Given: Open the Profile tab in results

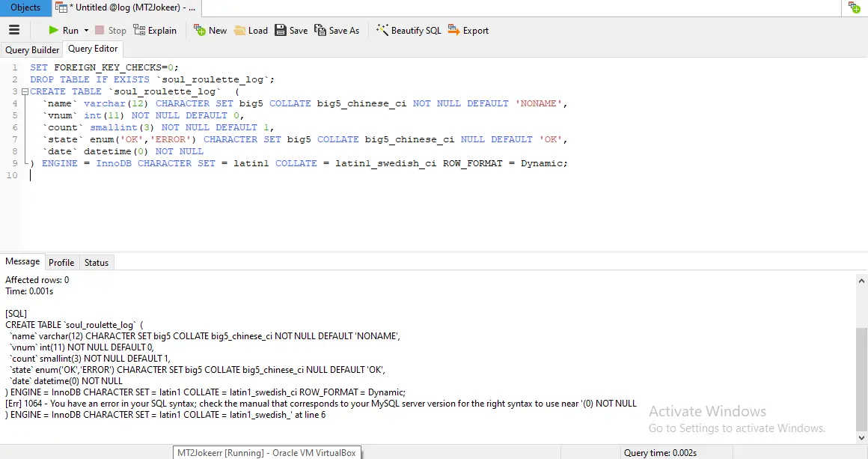Looking at the screenshot, I should click(x=61, y=263).
